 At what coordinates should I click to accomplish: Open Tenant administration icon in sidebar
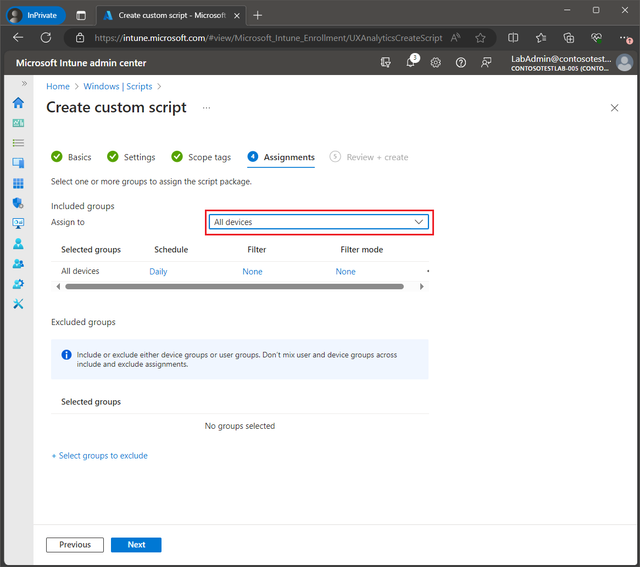click(x=18, y=284)
